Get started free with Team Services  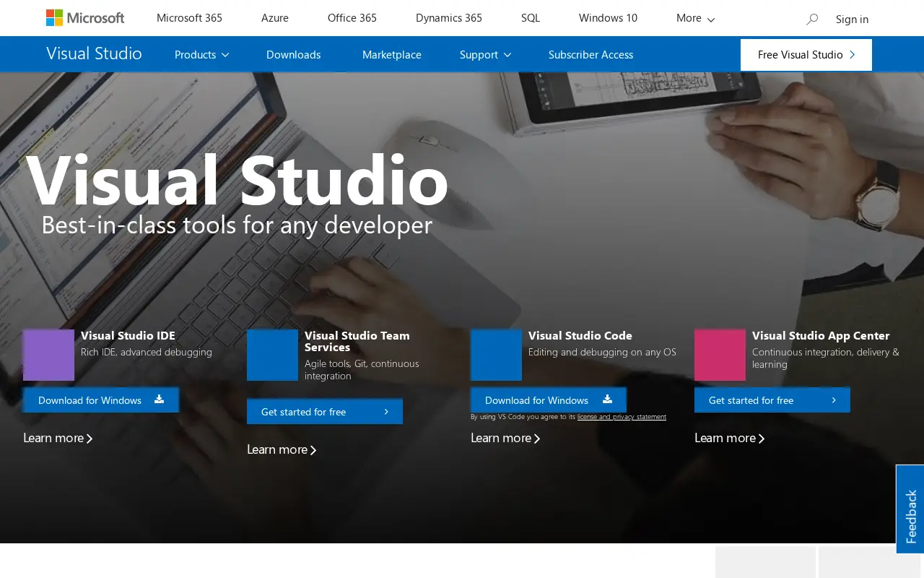325,412
